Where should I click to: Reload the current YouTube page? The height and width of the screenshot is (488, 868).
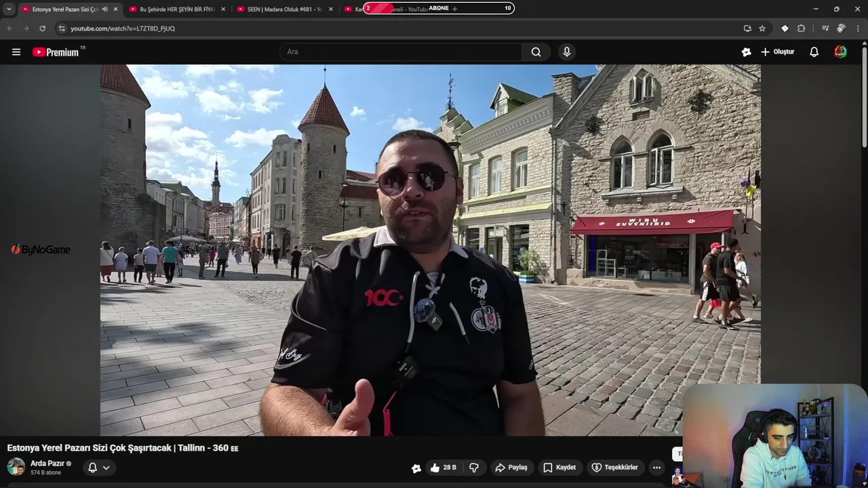click(x=42, y=28)
